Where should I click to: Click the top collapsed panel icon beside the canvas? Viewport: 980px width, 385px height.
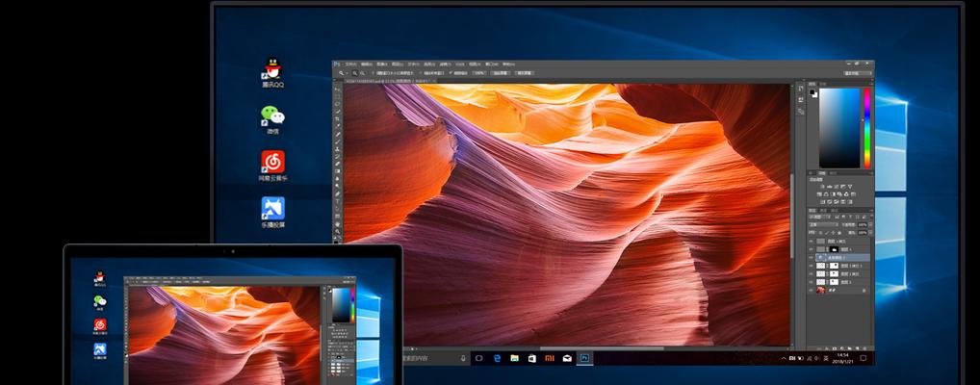[x=801, y=89]
